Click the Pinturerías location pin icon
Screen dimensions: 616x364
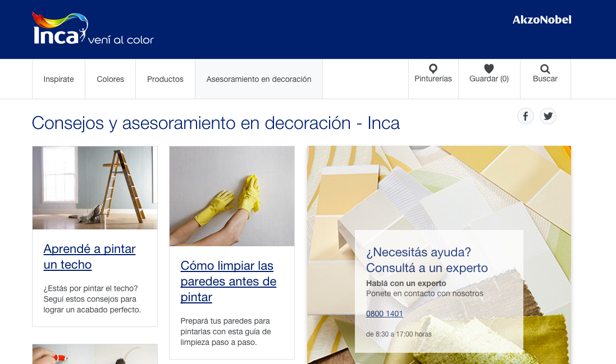point(433,68)
